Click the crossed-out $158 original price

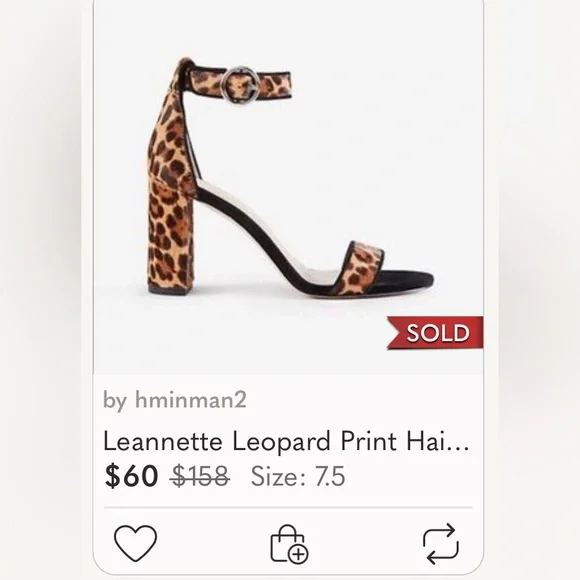200,476
